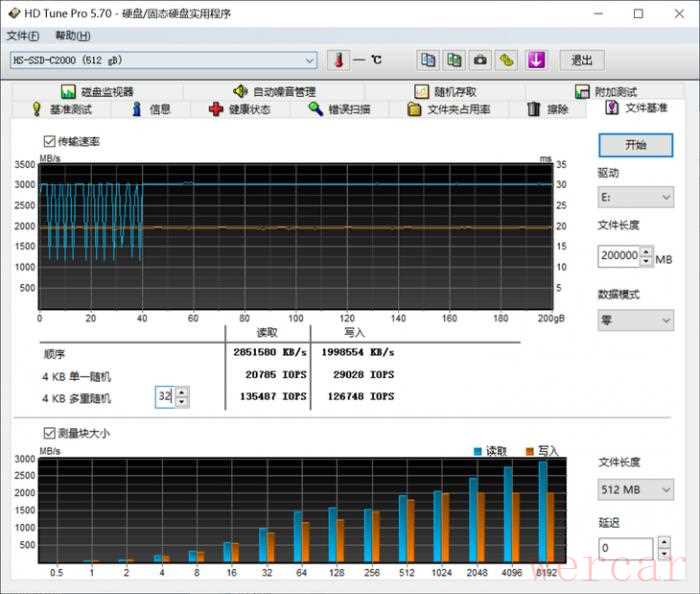Click the camera save screenshot icon
Image resolution: width=700 pixels, height=594 pixels.
pyautogui.click(x=481, y=59)
